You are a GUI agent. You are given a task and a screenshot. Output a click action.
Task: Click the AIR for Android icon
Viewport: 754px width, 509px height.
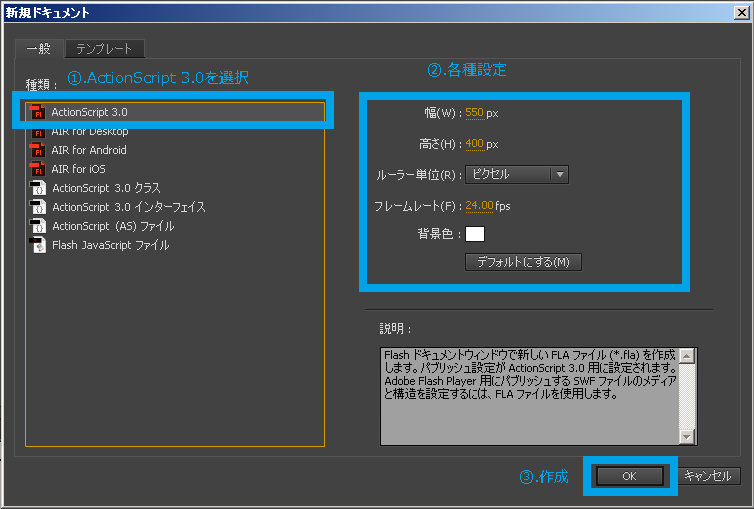pyautogui.click(x=37, y=150)
